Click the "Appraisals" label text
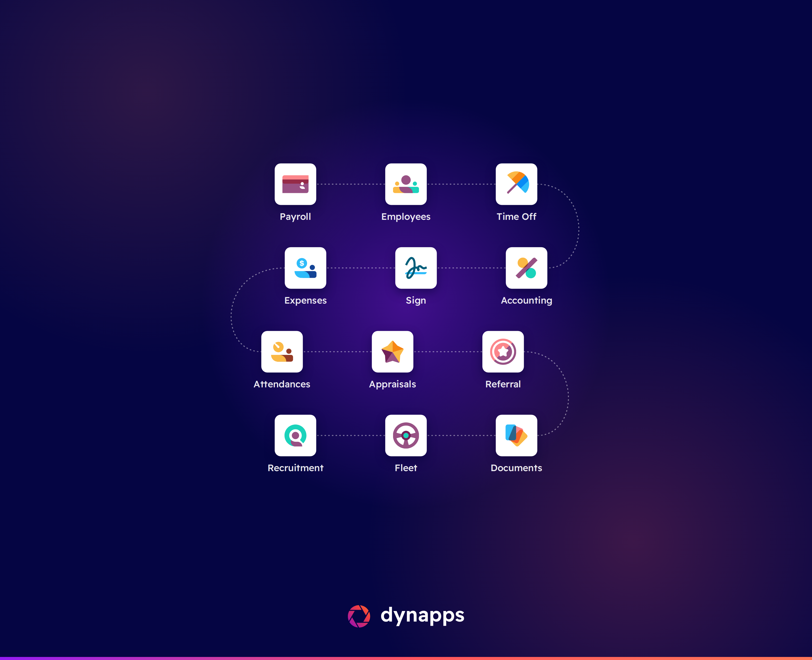 393,384
